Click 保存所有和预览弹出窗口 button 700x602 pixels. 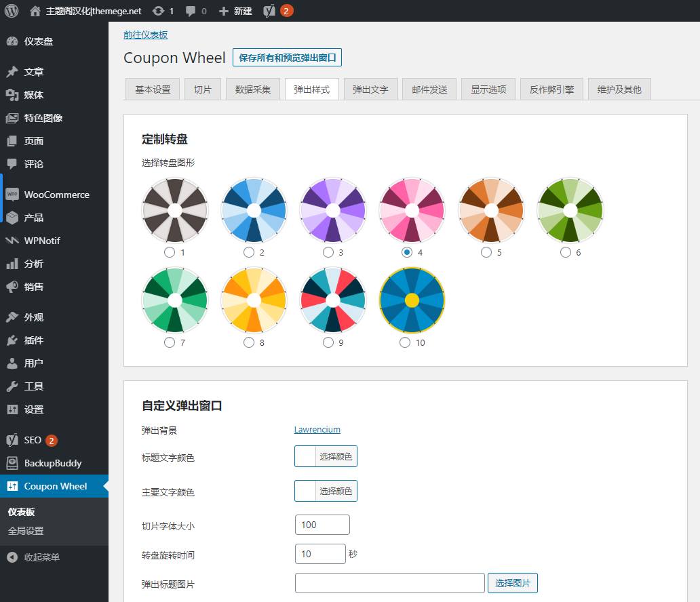[x=287, y=58]
